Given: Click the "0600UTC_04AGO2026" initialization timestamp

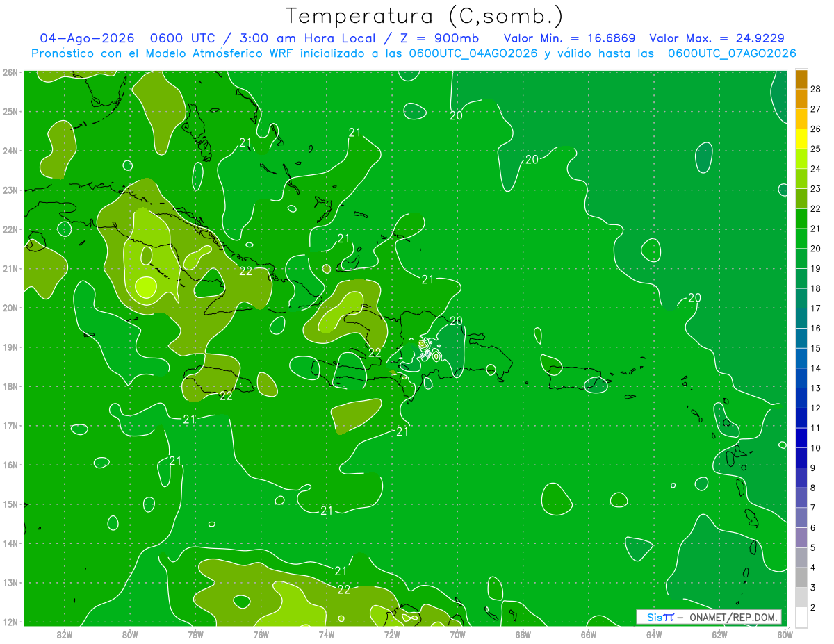Looking at the screenshot, I should click(473, 53).
